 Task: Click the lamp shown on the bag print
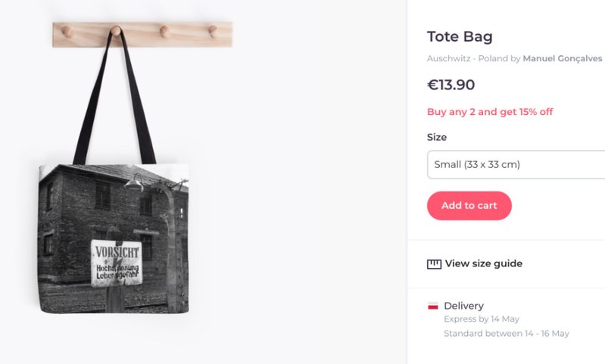[x=135, y=181]
